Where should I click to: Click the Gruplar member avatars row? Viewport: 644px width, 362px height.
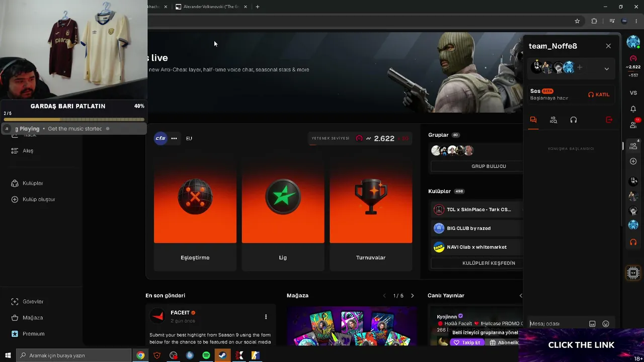click(x=452, y=150)
